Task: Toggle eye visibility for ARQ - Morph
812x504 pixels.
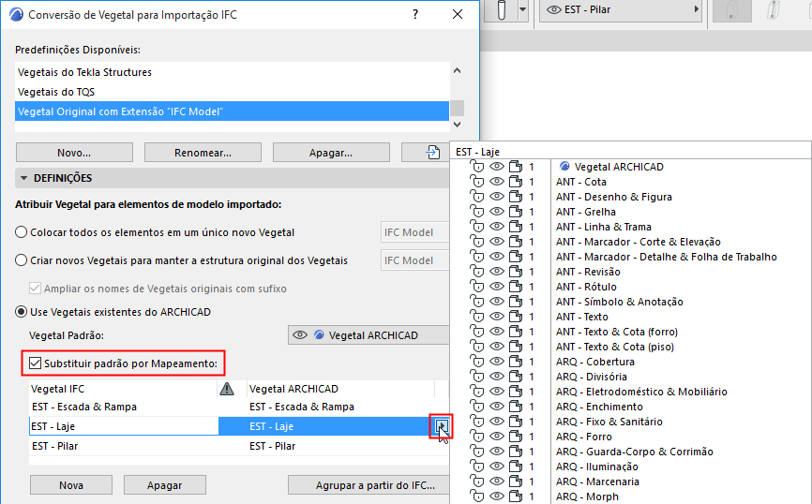Action: tap(497, 497)
